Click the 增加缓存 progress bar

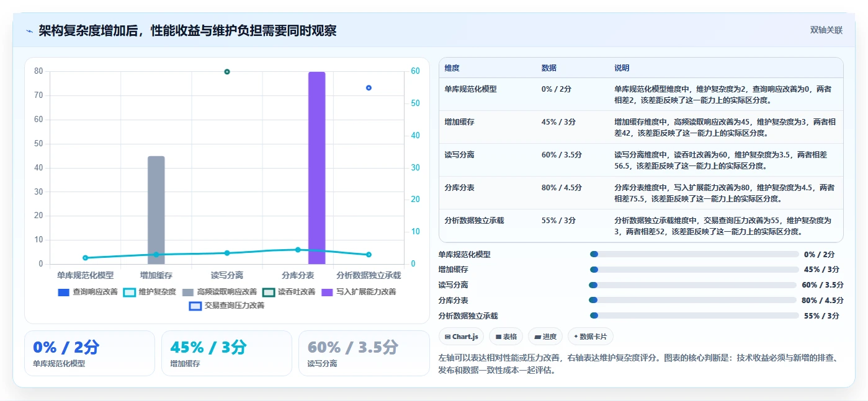coord(694,270)
